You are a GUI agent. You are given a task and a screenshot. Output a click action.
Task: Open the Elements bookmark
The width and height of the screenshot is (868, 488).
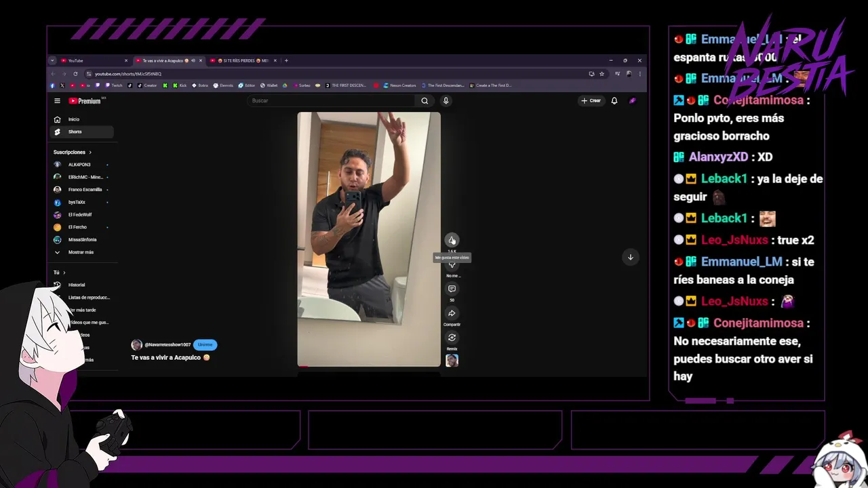point(223,85)
